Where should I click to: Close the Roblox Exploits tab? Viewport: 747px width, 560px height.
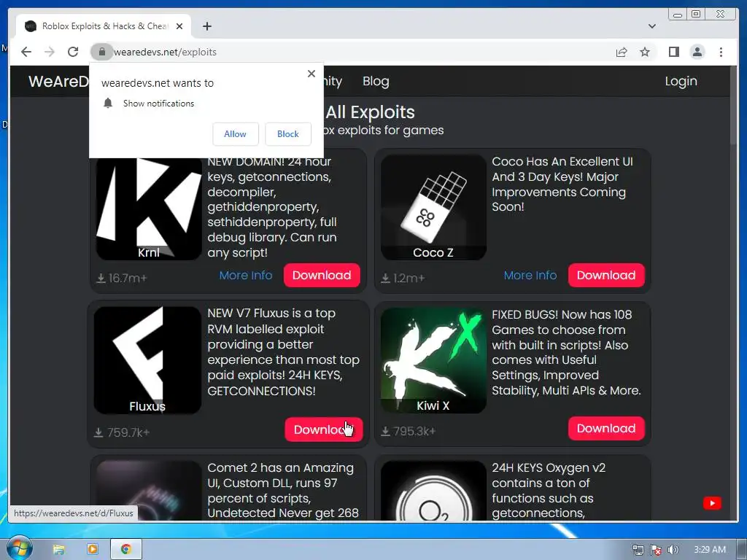(179, 26)
